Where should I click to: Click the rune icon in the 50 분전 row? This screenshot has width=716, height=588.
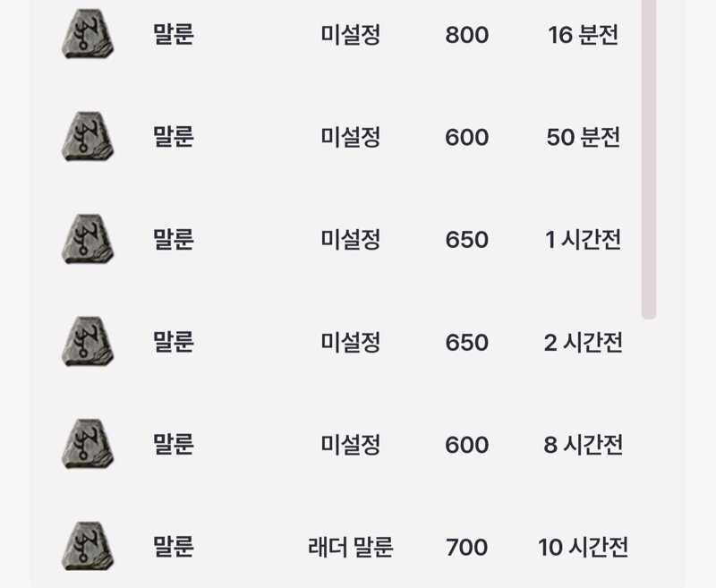click(x=88, y=137)
